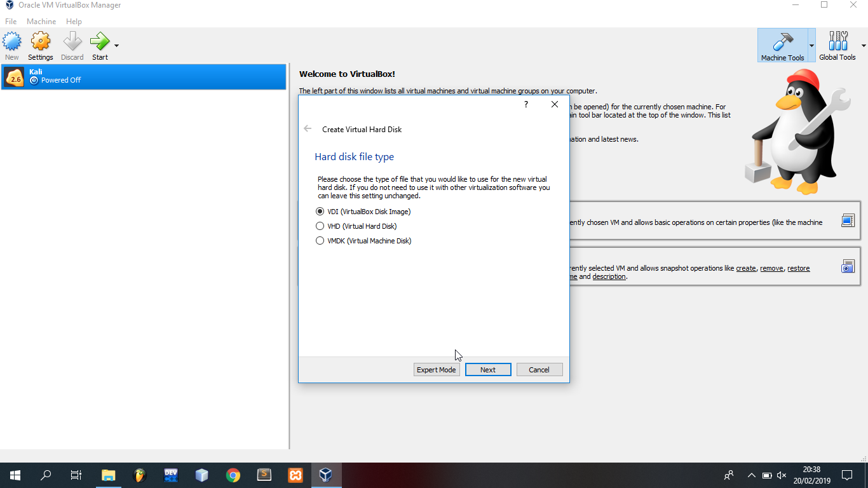Click Next in the wizard

(x=488, y=370)
